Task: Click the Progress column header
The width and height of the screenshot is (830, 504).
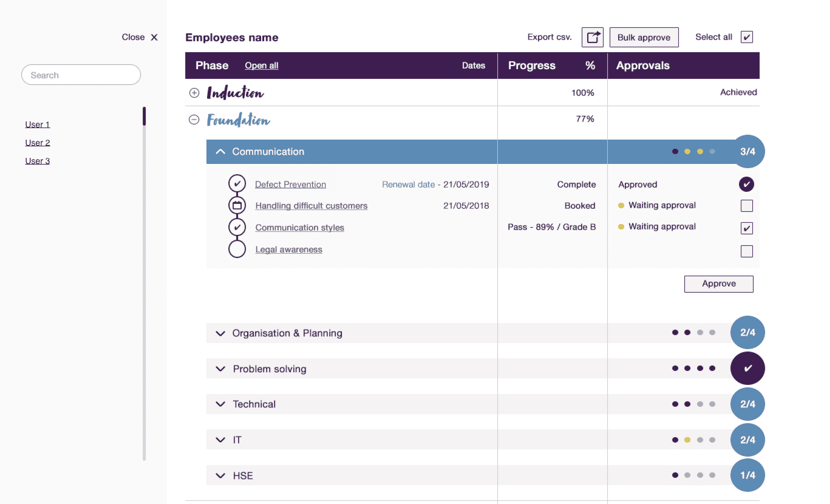Action: [x=532, y=66]
